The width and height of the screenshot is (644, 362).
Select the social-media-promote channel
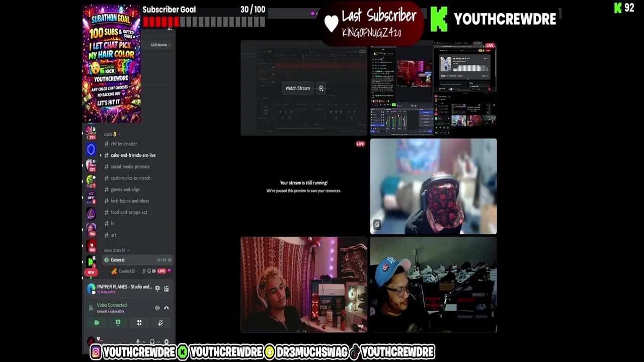130,166
